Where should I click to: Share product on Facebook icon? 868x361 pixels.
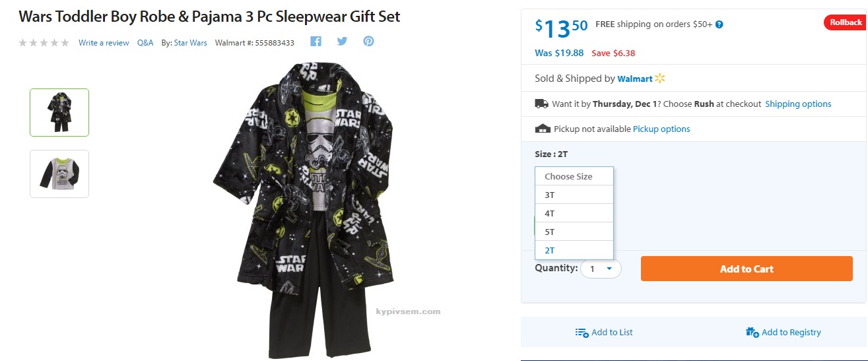(x=316, y=42)
